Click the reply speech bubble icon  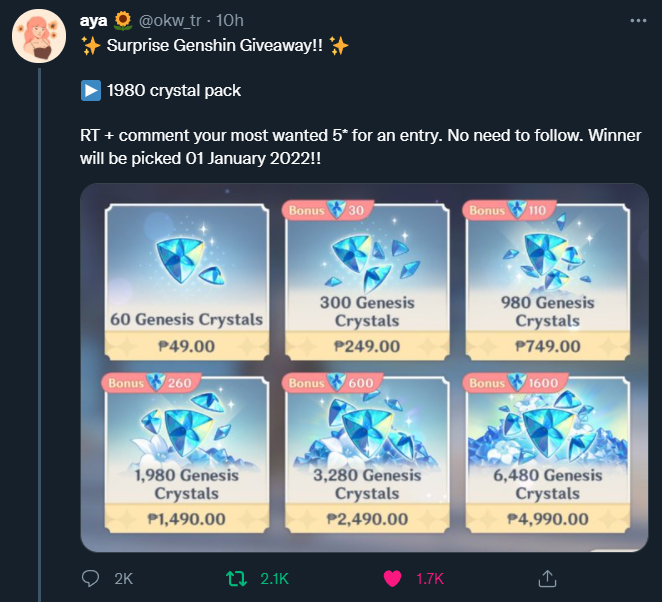click(90, 578)
